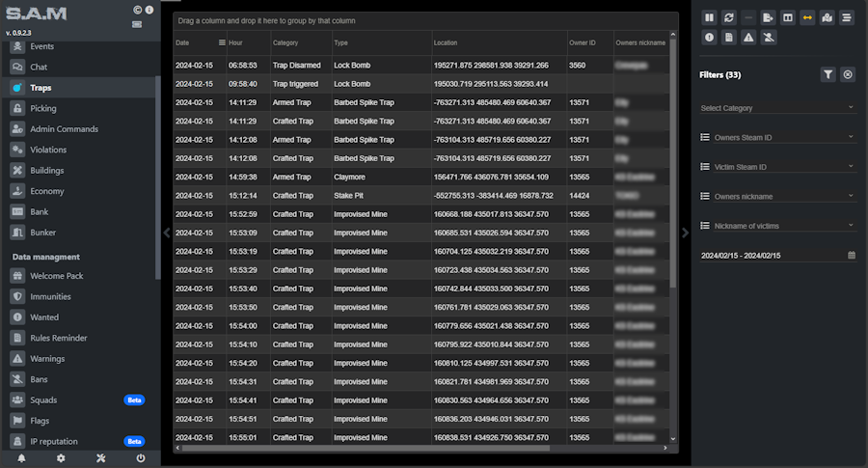Clear filters with the circled X icon

pos(848,74)
